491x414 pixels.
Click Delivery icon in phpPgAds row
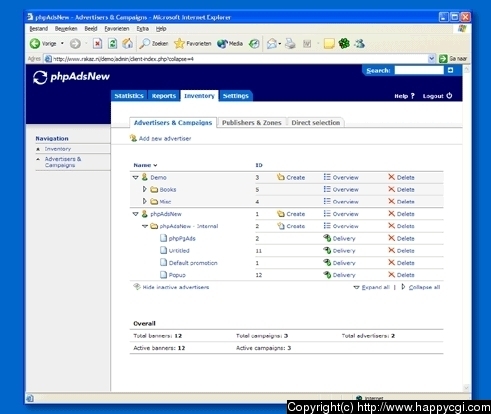click(x=327, y=238)
